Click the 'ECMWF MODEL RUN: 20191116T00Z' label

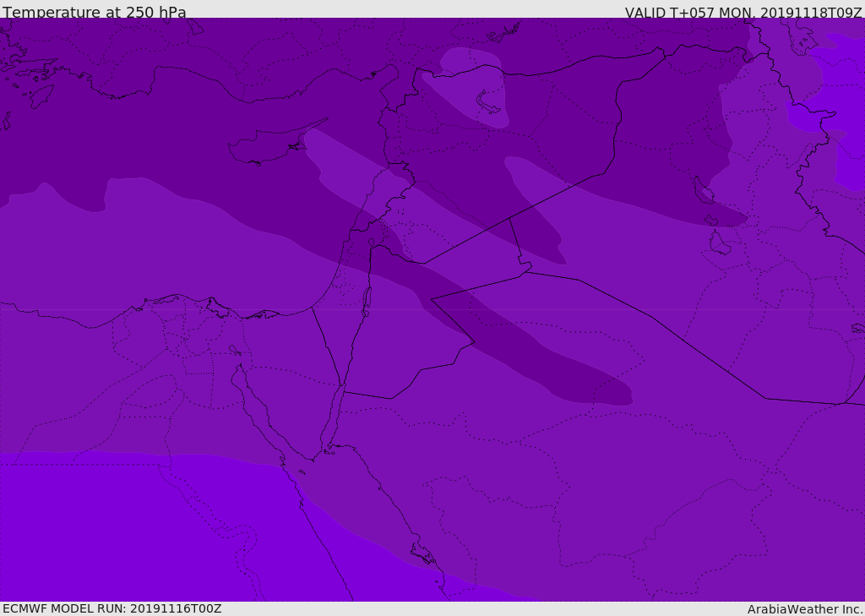coord(112,608)
